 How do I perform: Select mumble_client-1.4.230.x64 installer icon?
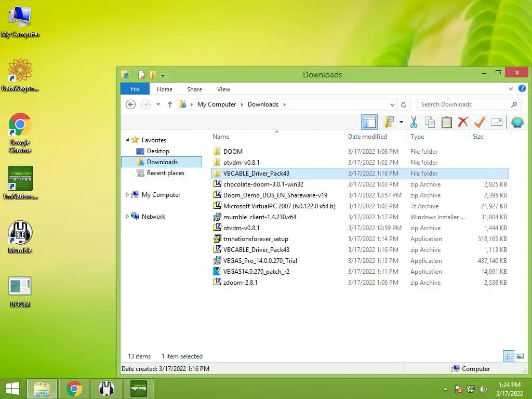(217, 217)
